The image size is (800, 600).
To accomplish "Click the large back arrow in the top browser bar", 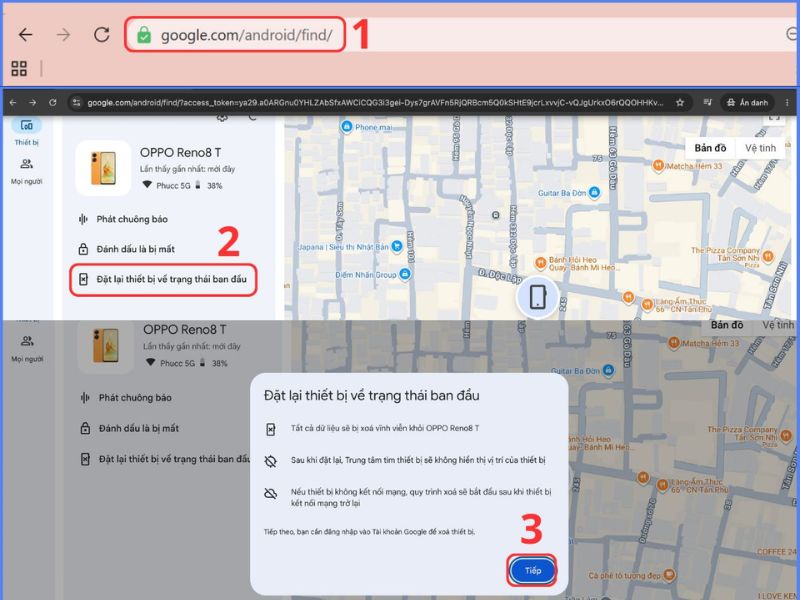I will [x=25, y=35].
